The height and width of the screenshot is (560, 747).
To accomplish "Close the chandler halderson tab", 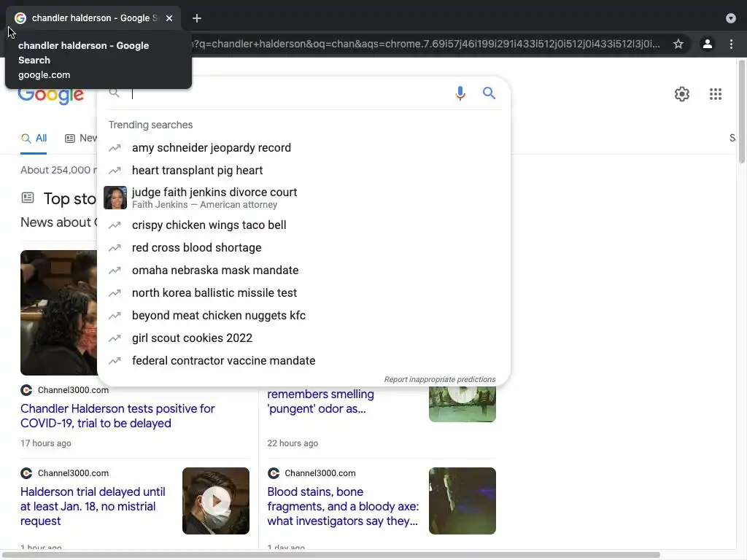I will [169, 18].
